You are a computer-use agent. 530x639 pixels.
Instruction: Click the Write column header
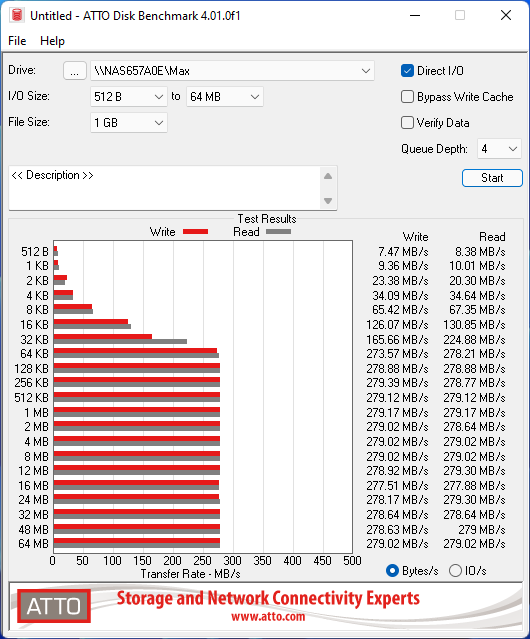[x=416, y=237]
